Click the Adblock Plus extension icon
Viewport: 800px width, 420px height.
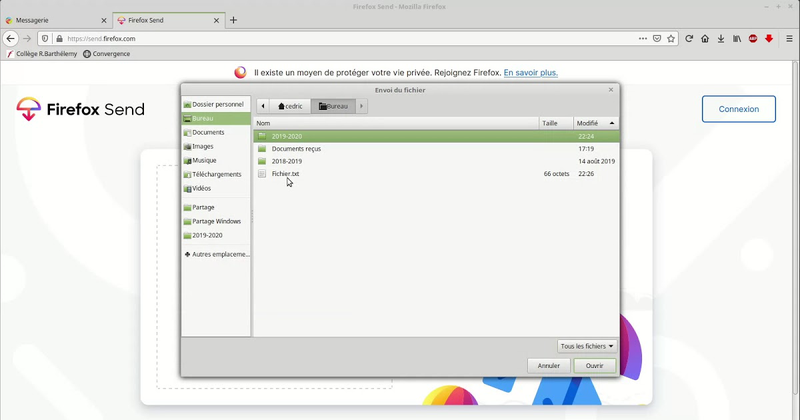click(x=752, y=39)
